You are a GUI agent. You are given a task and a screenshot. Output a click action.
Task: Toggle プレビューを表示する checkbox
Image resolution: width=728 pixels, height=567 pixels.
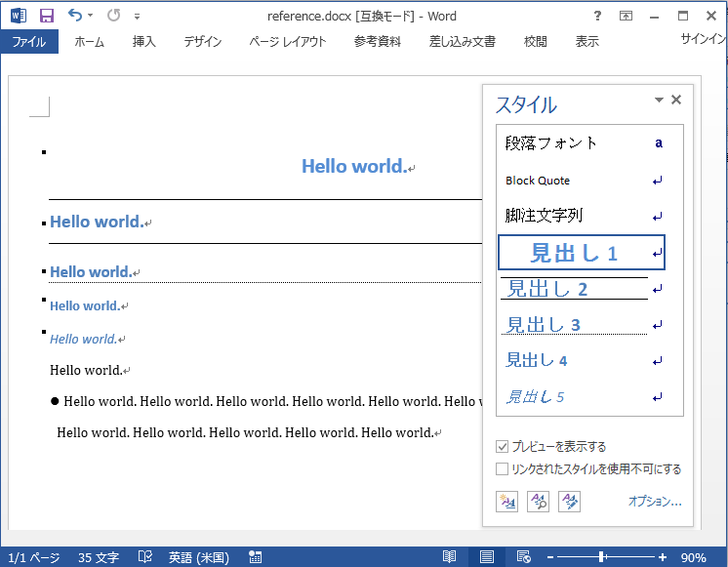(x=502, y=447)
